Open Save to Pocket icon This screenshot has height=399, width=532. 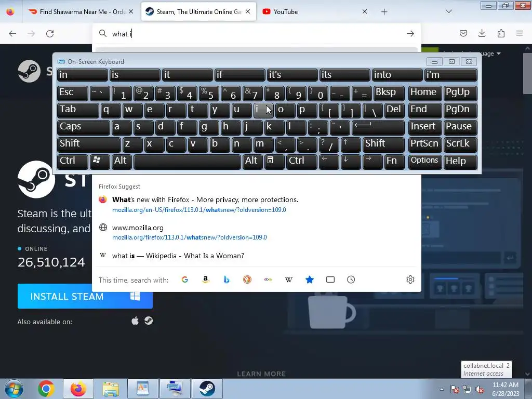click(x=463, y=33)
